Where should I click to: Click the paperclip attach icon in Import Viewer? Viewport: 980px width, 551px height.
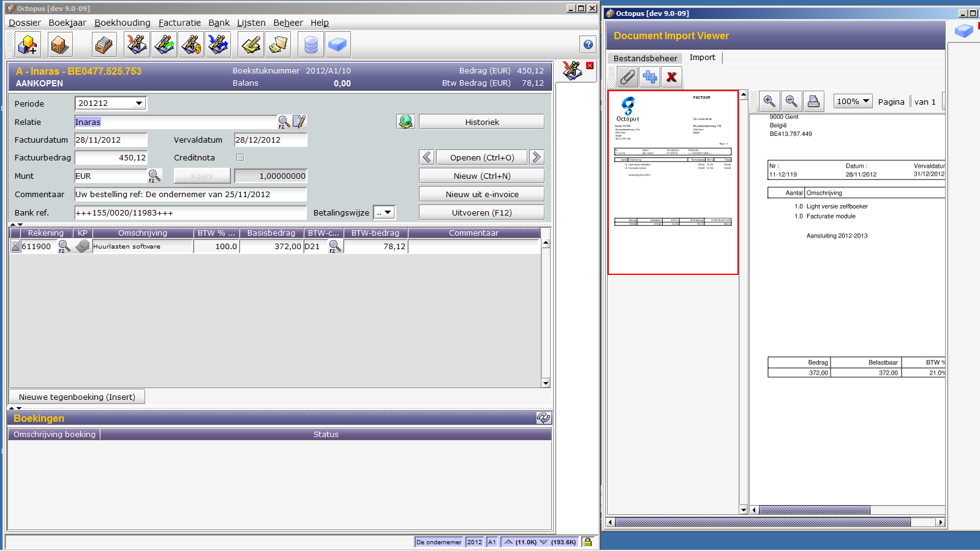[627, 77]
